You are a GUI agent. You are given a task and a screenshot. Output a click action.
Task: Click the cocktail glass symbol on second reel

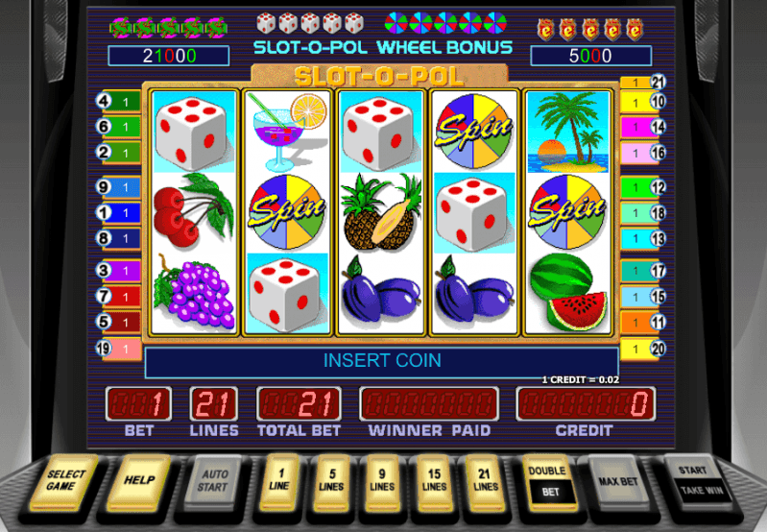pyautogui.click(x=288, y=132)
